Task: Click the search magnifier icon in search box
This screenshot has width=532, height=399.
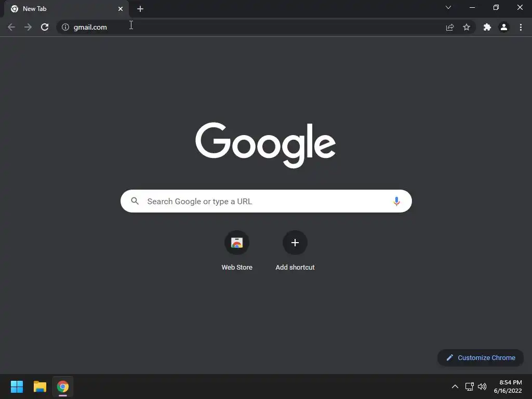Action: [135, 201]
